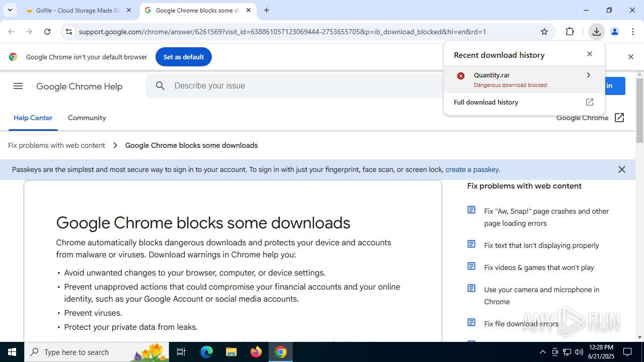Click the support.google.com address bar URL

coord(282,32)
